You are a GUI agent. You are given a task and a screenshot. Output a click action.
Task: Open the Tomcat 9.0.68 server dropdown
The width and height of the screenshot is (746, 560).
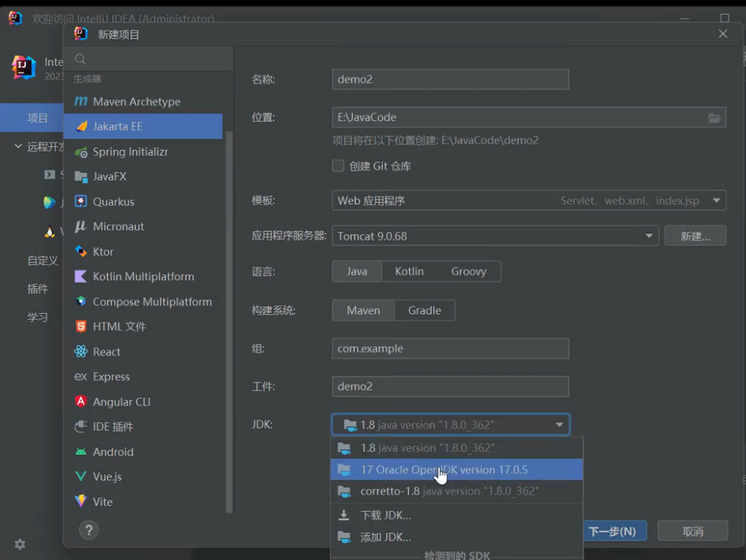495,236
